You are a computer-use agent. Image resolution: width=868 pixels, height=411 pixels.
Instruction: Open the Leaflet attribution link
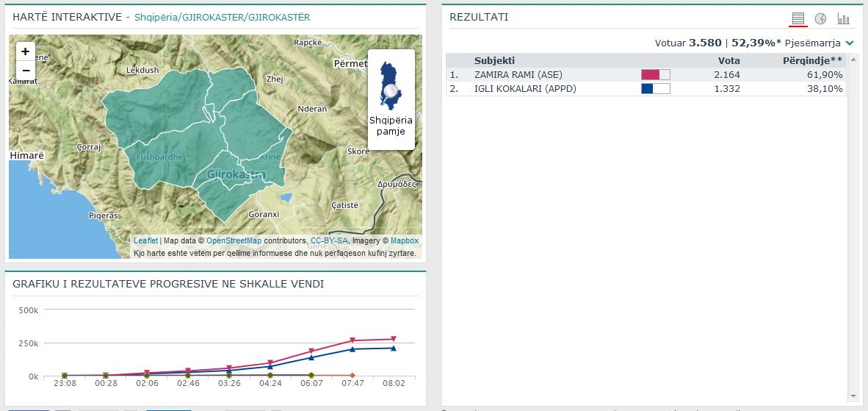pos(145,240)
